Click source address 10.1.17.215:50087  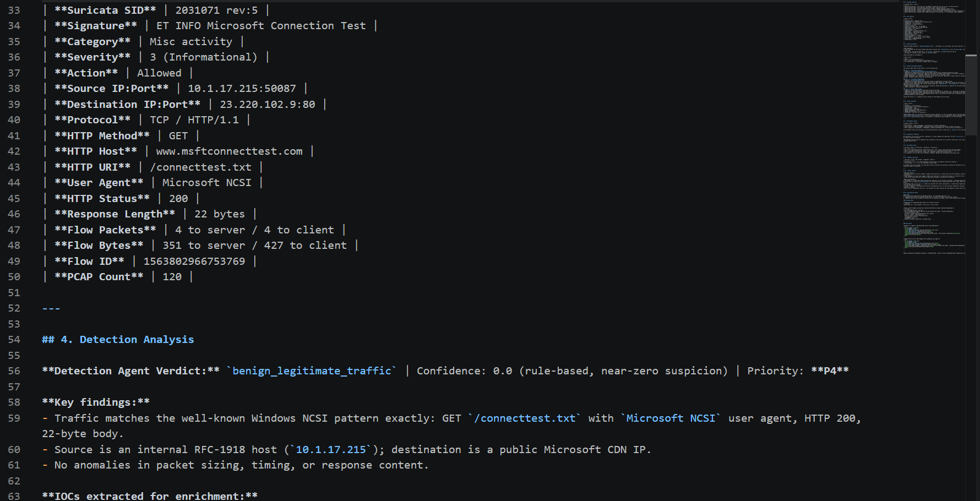pyautogui.click(x=242, y=89)
